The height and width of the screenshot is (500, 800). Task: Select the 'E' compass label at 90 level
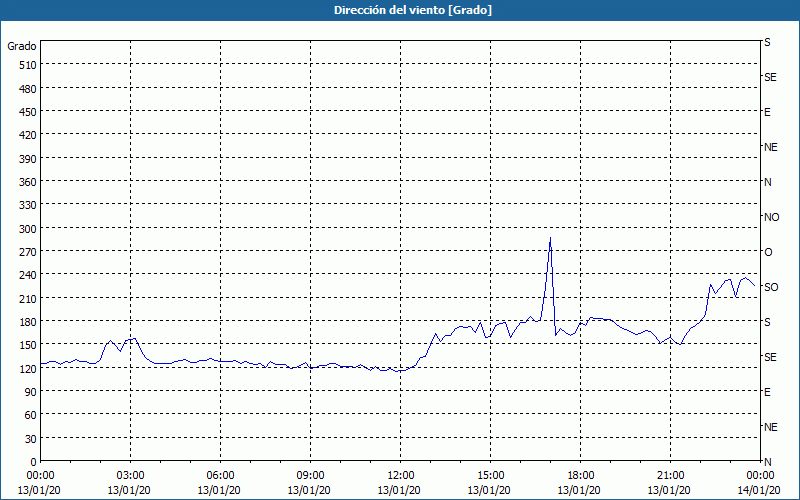point(767,392)
